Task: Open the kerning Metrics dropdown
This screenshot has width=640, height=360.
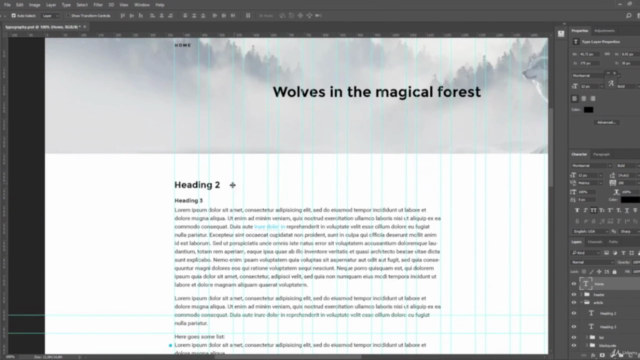Action: (x=591, y=183)
